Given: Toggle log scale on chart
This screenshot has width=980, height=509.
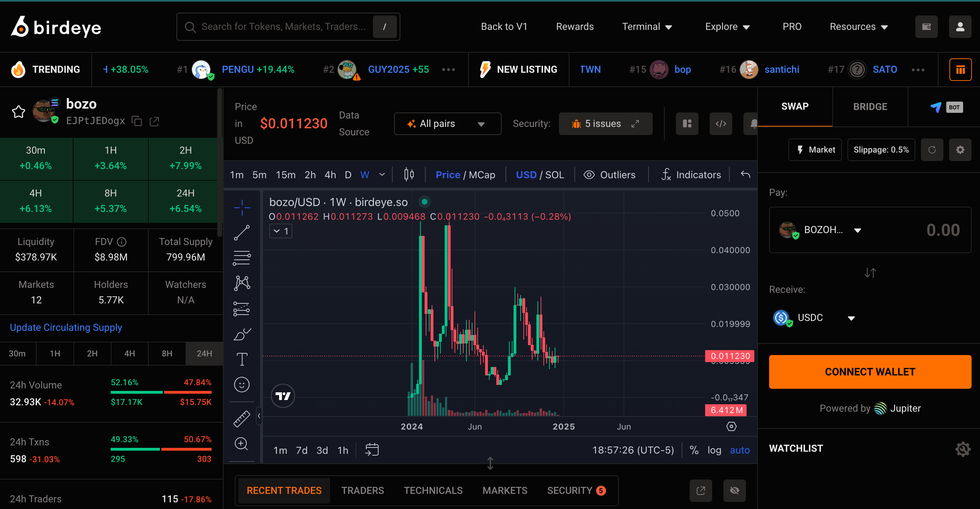Looking at the screenshot, I should pos(714,450).
